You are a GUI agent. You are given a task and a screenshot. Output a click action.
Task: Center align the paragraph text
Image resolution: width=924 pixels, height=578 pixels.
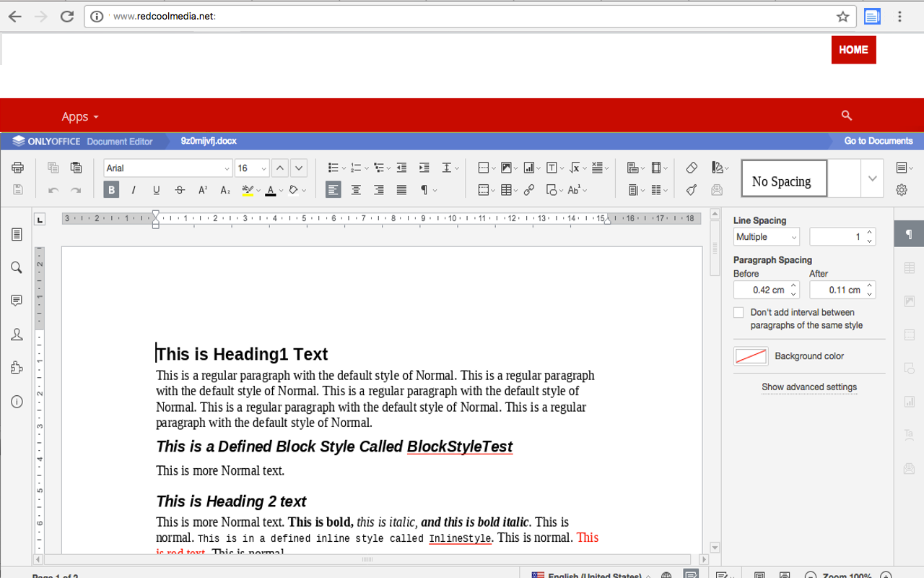(356, 190)
